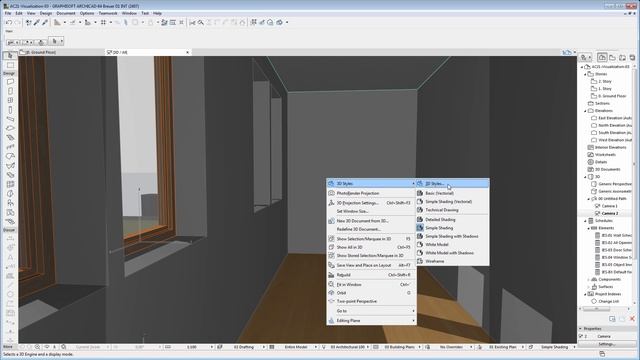Open Layout Book in Navigator
Viewport: 640px width, 360px height.
pyautogui.click(x=622, y=58)
